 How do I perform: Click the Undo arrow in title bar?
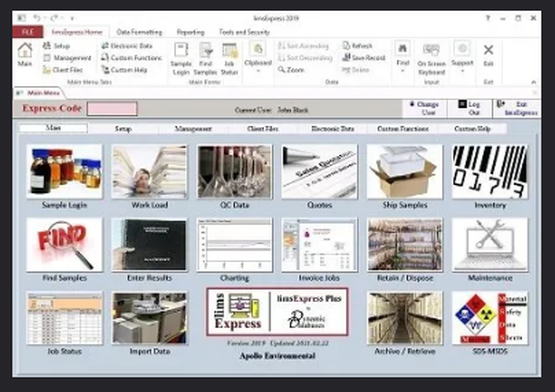37,18
